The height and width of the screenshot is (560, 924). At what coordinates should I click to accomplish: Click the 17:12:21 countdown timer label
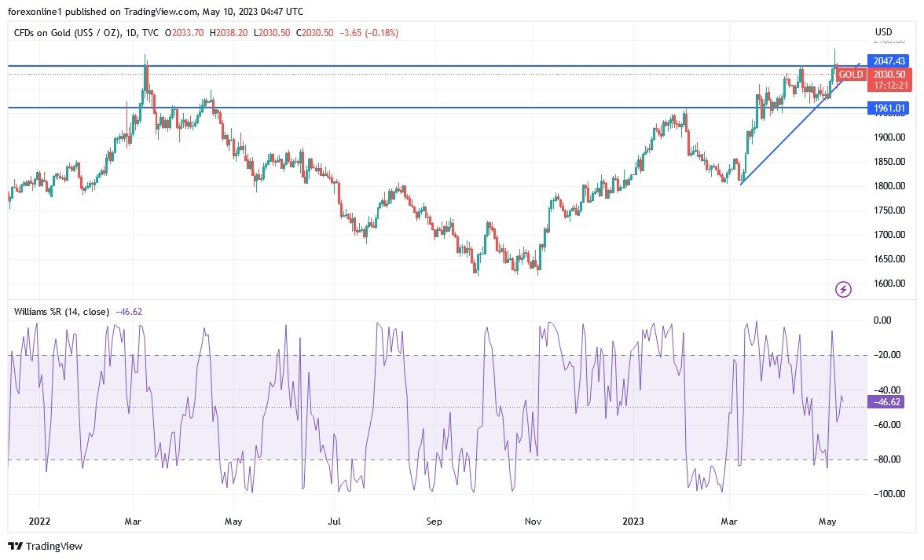(890, 86)
